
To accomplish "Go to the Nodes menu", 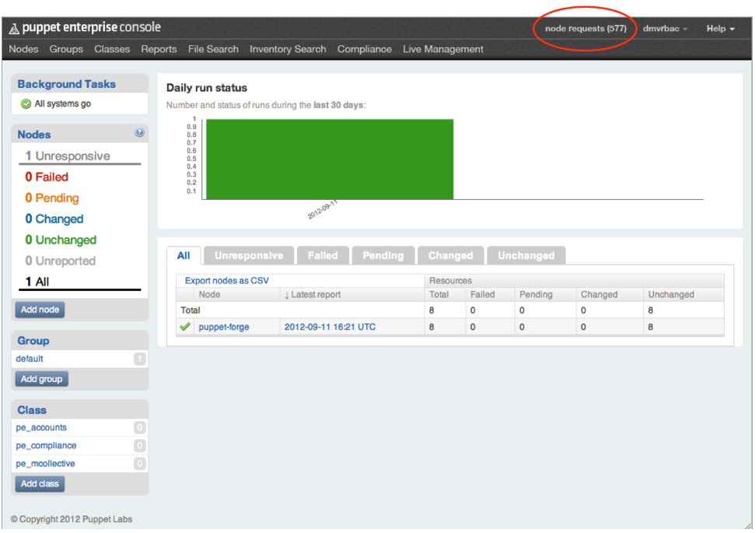I will coord(23,49).
